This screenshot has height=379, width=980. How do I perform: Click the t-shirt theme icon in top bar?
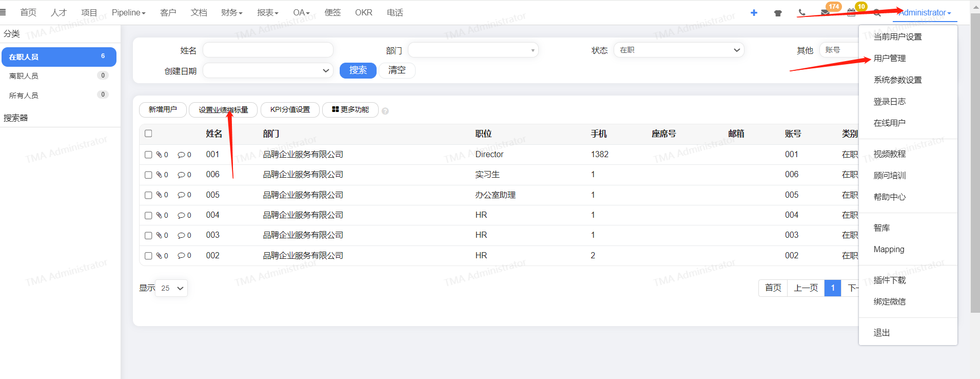coord(778,13)
